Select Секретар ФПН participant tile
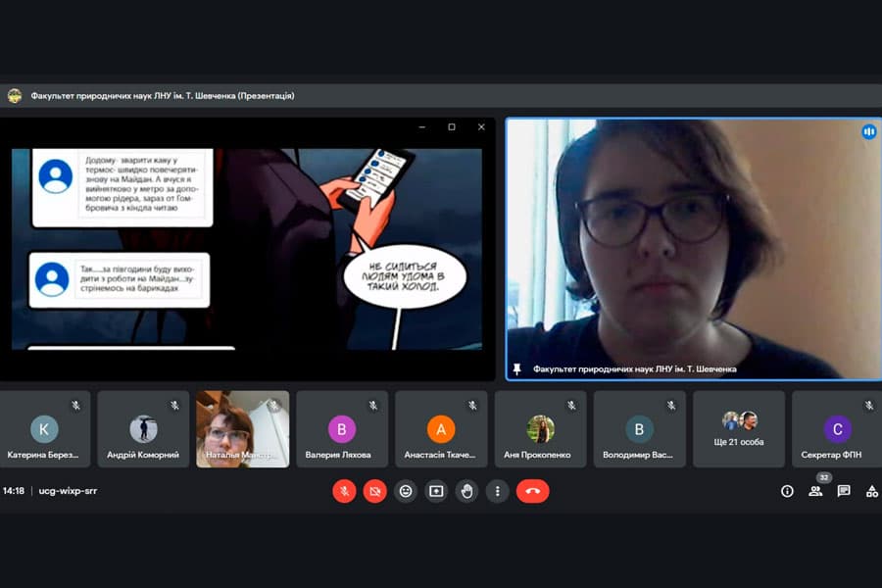This screenshot has height=588, width=882. (x=837, y=429)
